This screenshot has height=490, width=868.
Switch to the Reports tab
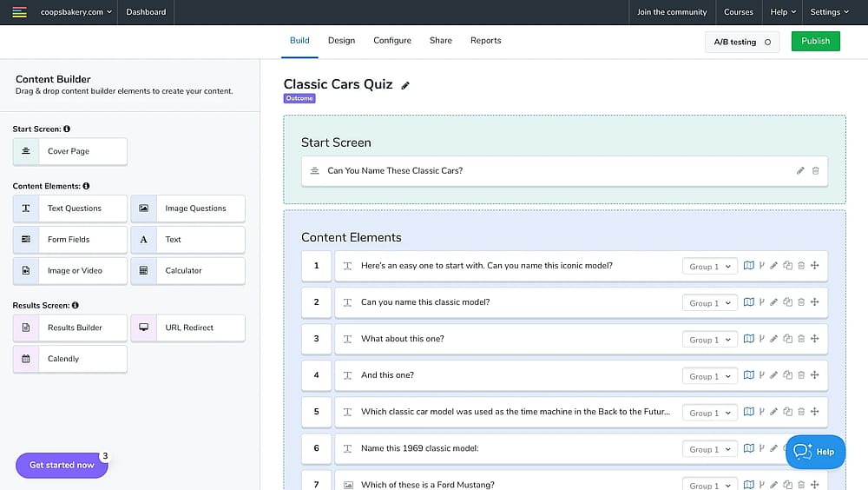point(485,41)
